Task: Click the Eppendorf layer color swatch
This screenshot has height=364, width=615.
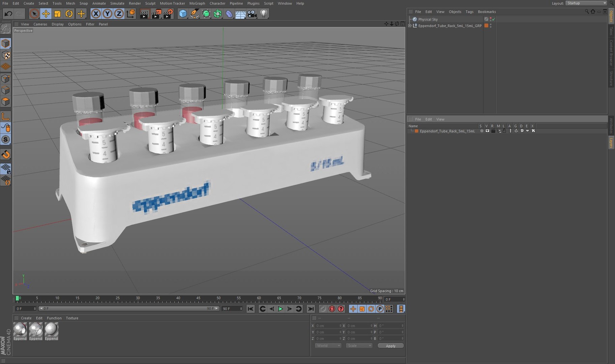Action: pos(416,131)
